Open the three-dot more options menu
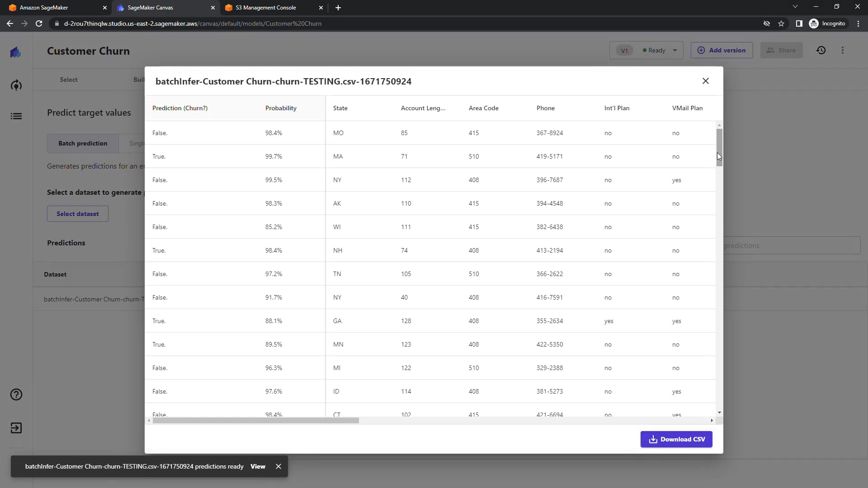 843,50
